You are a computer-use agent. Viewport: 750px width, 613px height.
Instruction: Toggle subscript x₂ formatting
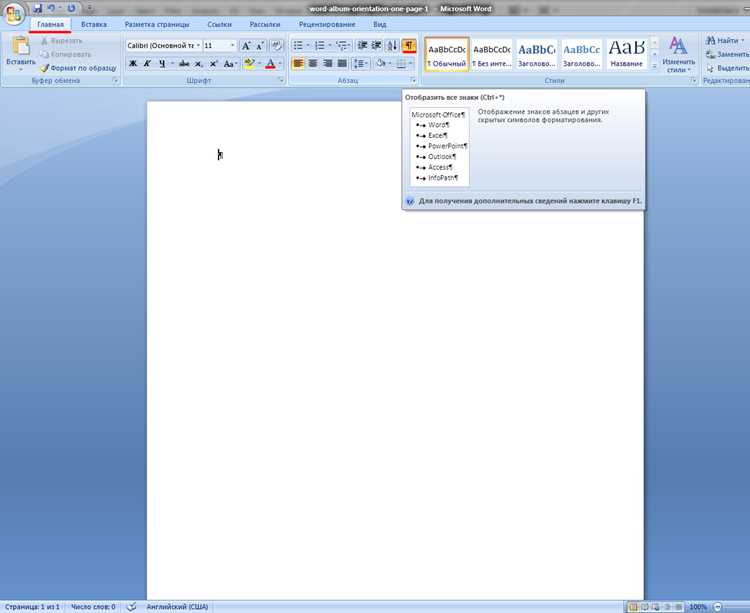[199, 63]
